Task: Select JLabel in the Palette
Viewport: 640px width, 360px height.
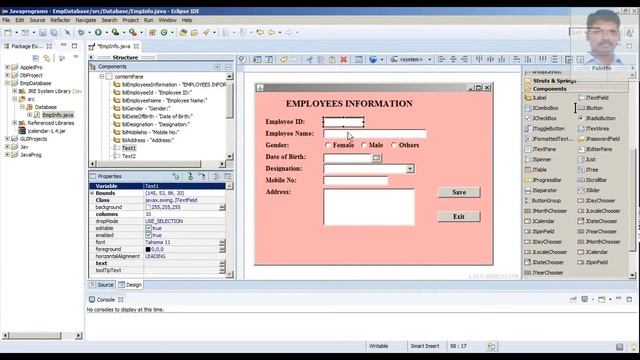Action: [536, 98]
